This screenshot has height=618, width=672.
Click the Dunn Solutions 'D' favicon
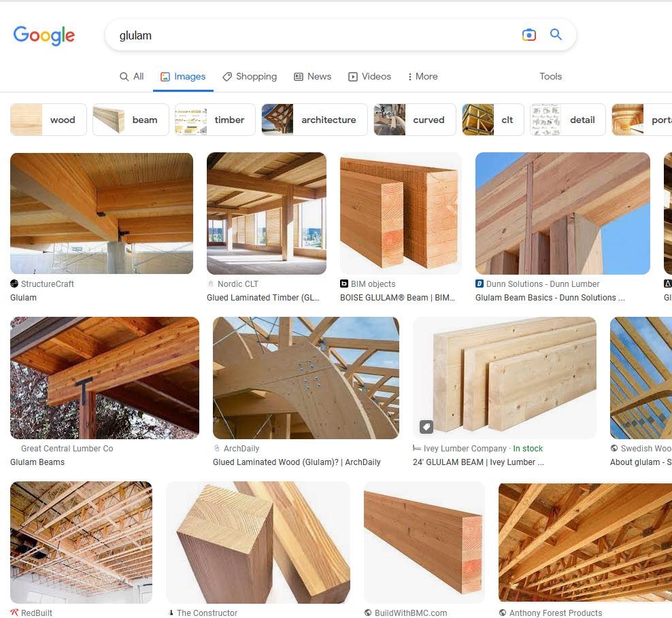coord(479,284)
